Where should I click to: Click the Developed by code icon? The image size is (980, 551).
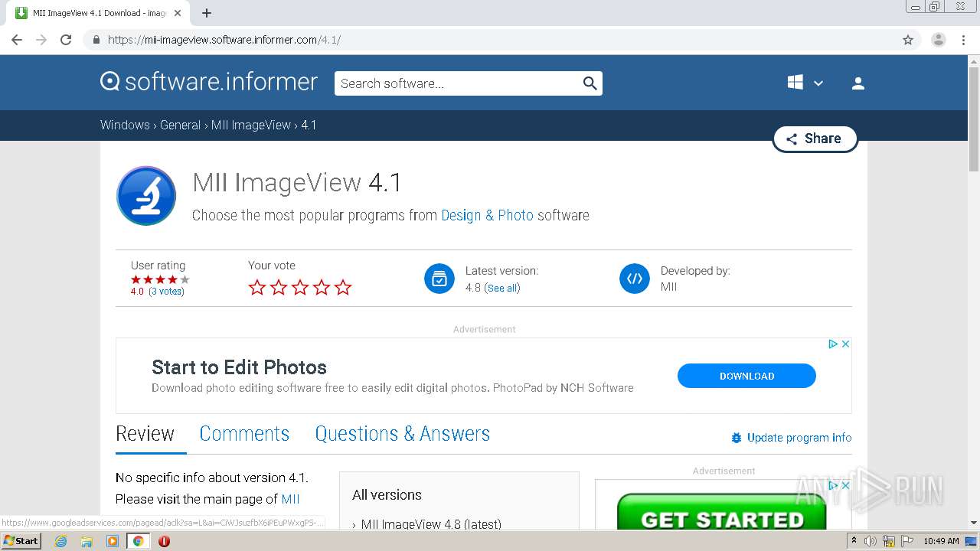tap(635, 279)
